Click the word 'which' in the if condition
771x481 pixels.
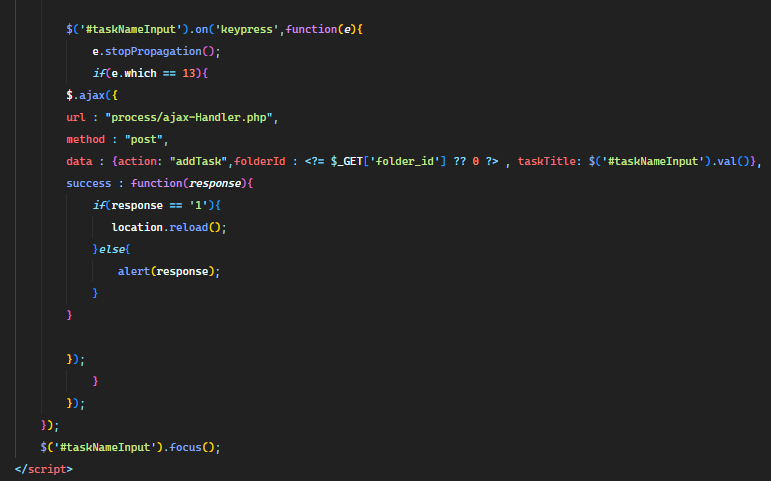(x=140, y=73)
